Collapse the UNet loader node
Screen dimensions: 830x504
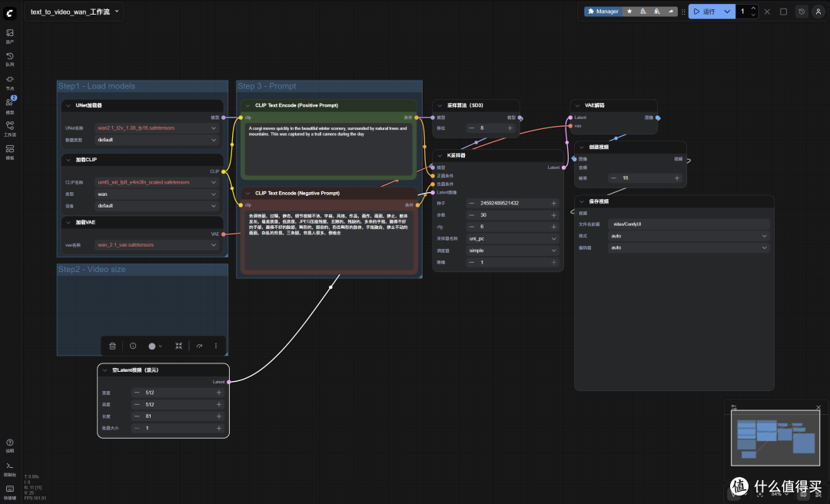tap(68, 105)
